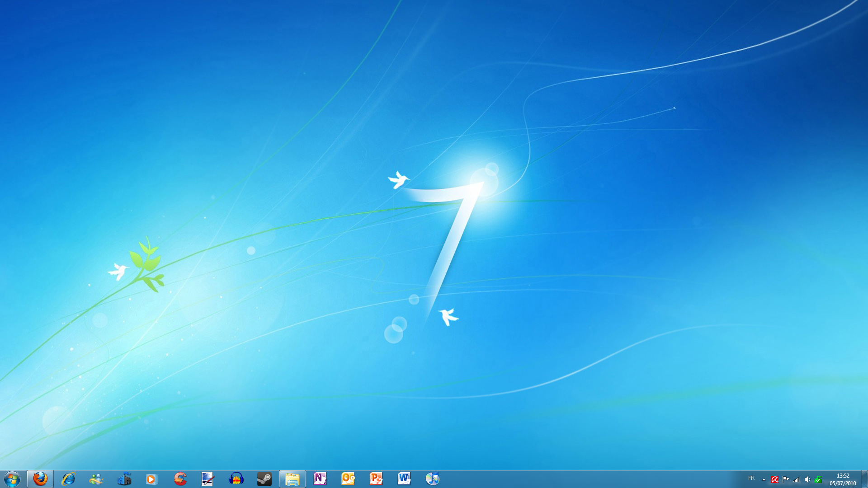Open Action Center flag icon
The width and height of the screenshot is (868, 488).
tap(786, 479)
